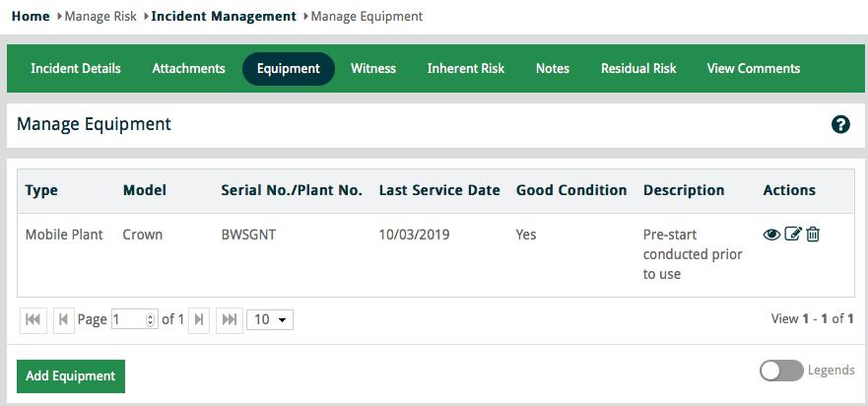Toggle the Legends switch

tap(781, 371)
